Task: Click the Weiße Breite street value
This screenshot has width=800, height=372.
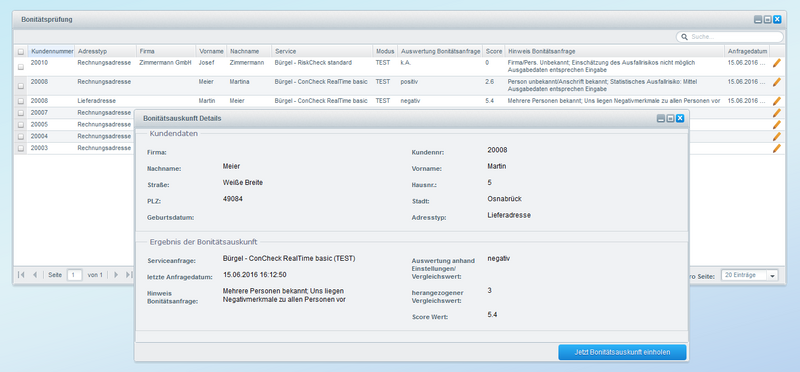Action: point(243,182)
